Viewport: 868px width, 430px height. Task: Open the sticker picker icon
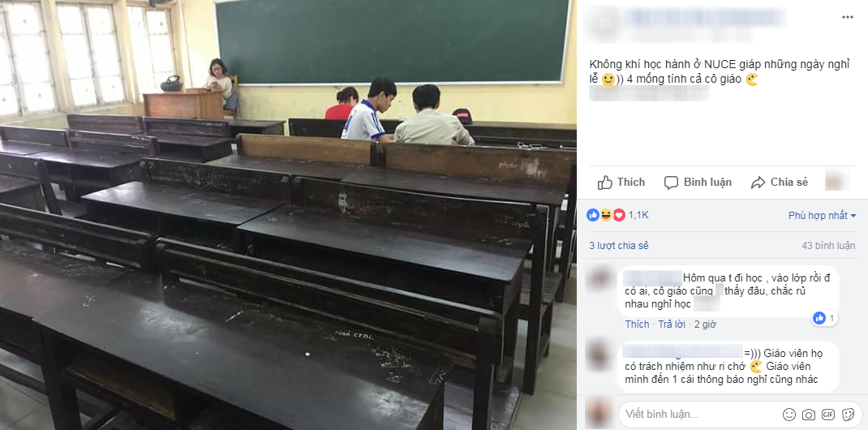tap(848, 415)
